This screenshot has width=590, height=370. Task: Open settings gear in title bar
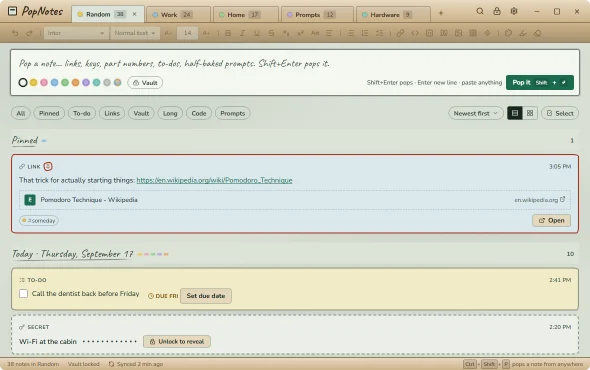[514, 11]
